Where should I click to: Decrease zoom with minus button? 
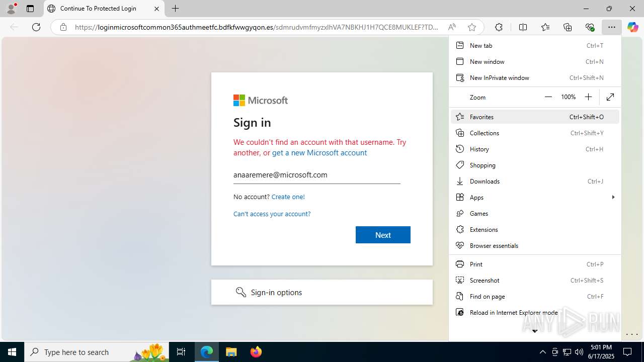coord(548,97)
